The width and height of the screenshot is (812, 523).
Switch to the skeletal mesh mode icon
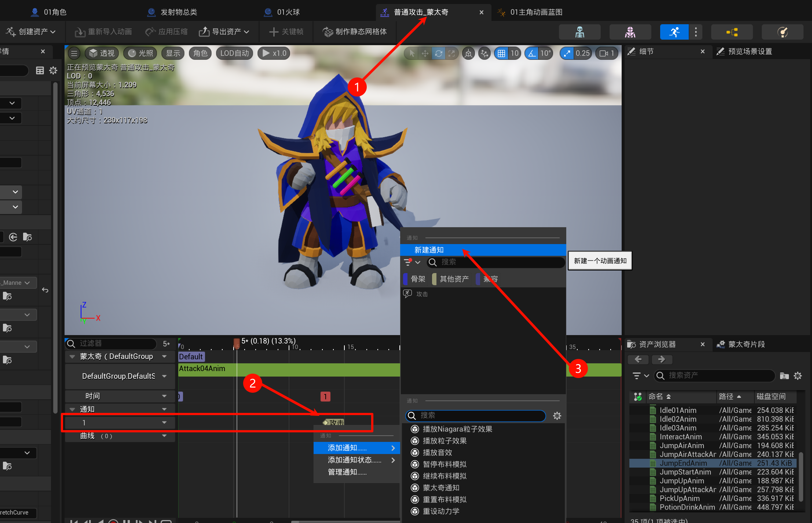(x=630, y=32)
